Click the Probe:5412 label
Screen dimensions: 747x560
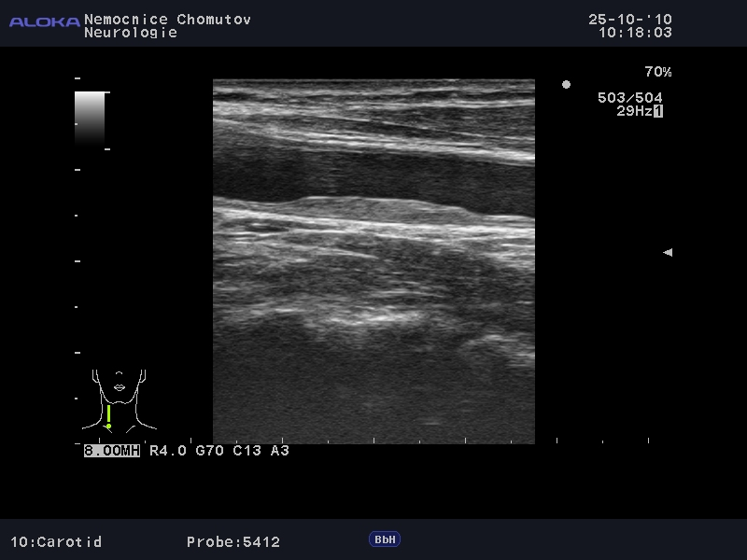point(233,542)
